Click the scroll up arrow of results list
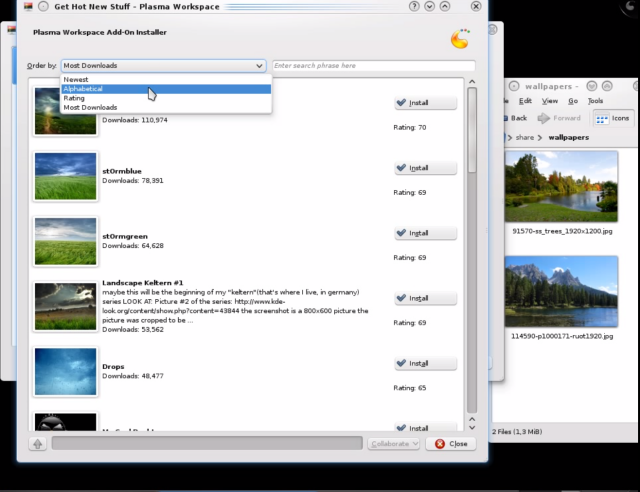This screenshot has height=492, width=640. click(x=472, y=82)
